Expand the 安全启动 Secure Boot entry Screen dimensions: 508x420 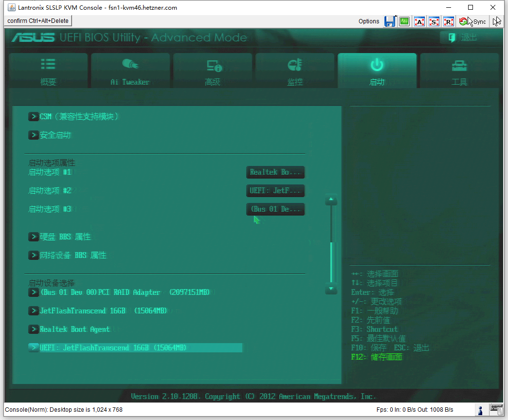coord(54,135)
